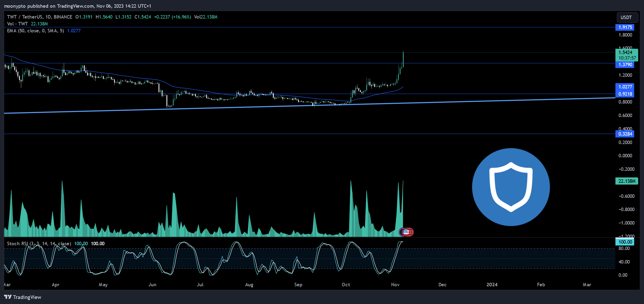Click the close value C1.5424
The height and width of the screenshot is (304, 644).
click(x=143, y=17)
